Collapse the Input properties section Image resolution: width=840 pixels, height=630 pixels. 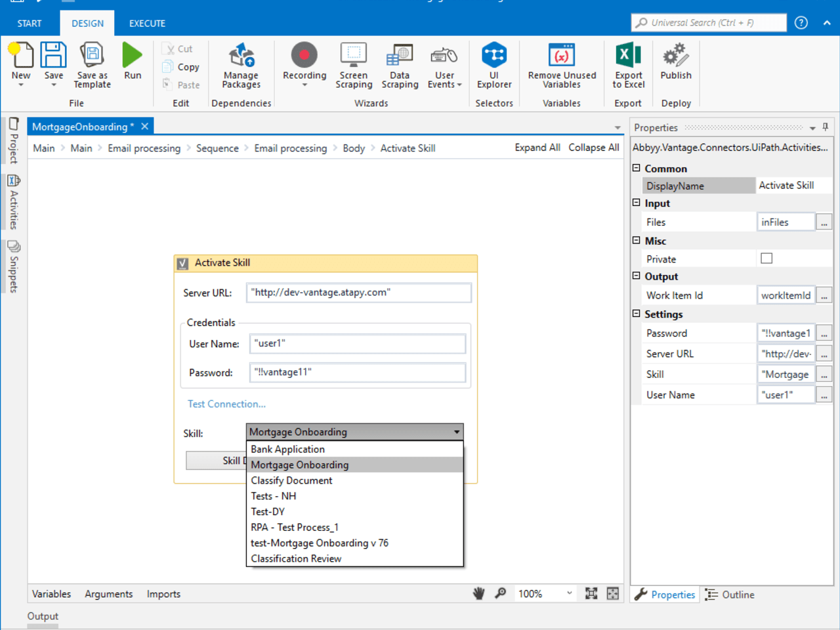click(x=637, y=203)
